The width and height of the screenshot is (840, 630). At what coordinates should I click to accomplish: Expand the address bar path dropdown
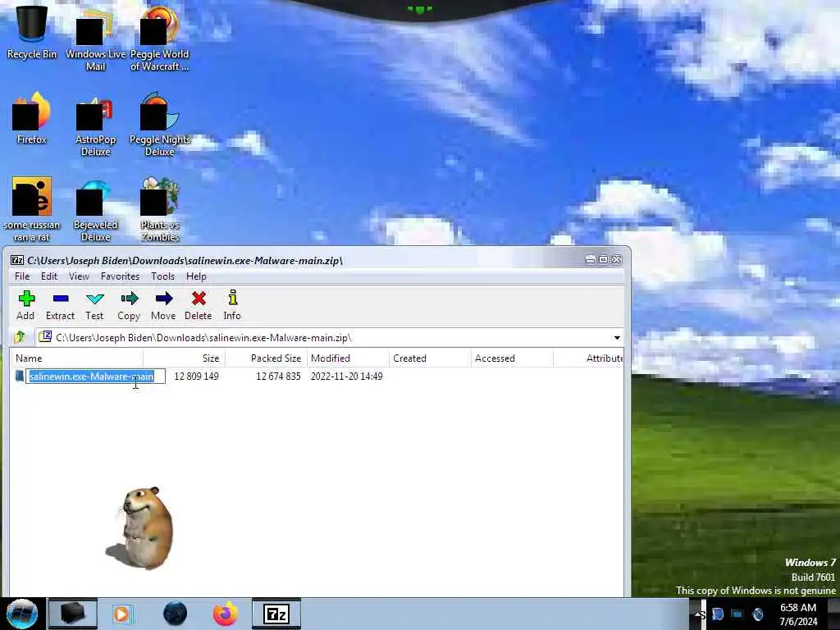617,337
